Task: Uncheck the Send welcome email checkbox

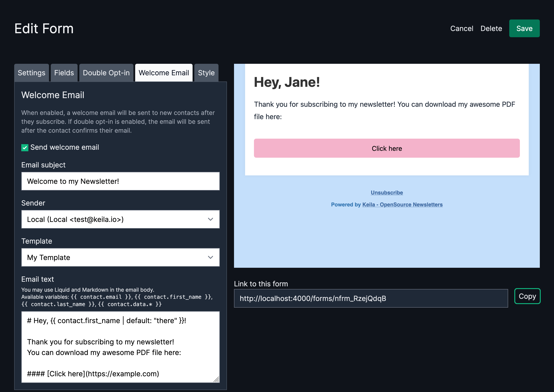Action: [x=25, y=147]
